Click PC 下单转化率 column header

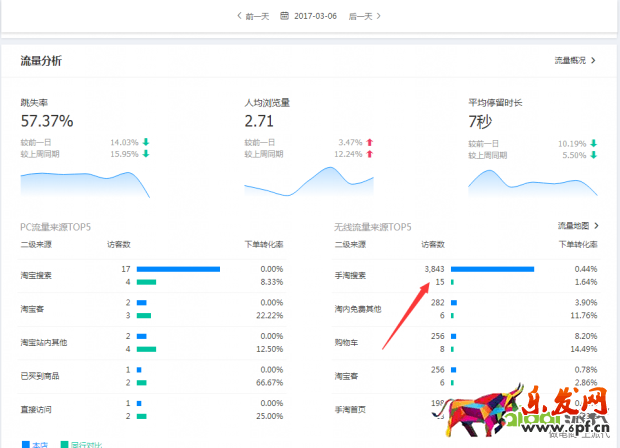pos(264,245)
